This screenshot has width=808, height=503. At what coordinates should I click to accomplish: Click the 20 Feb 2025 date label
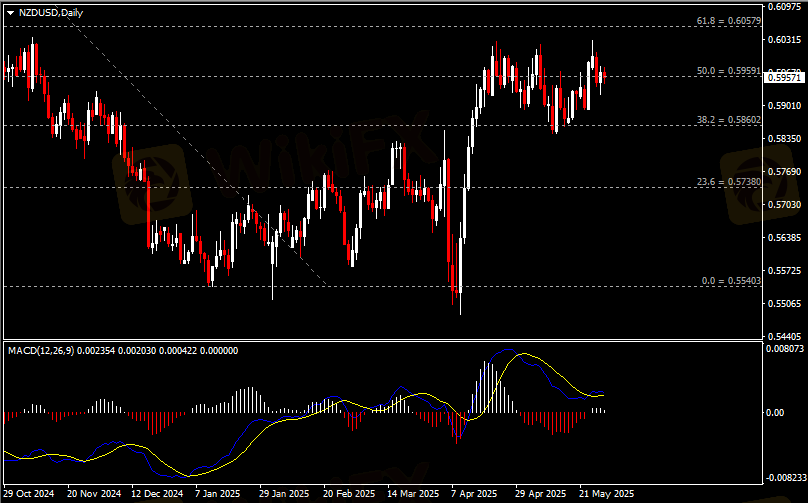[349, 494]
